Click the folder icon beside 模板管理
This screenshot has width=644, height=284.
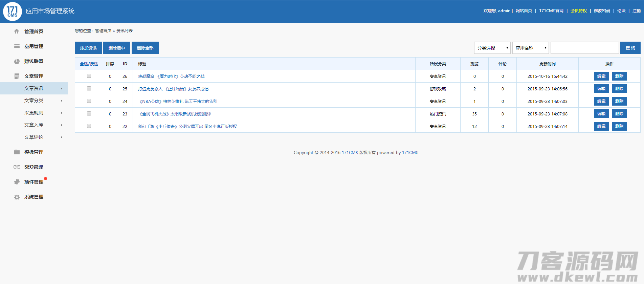17,152
